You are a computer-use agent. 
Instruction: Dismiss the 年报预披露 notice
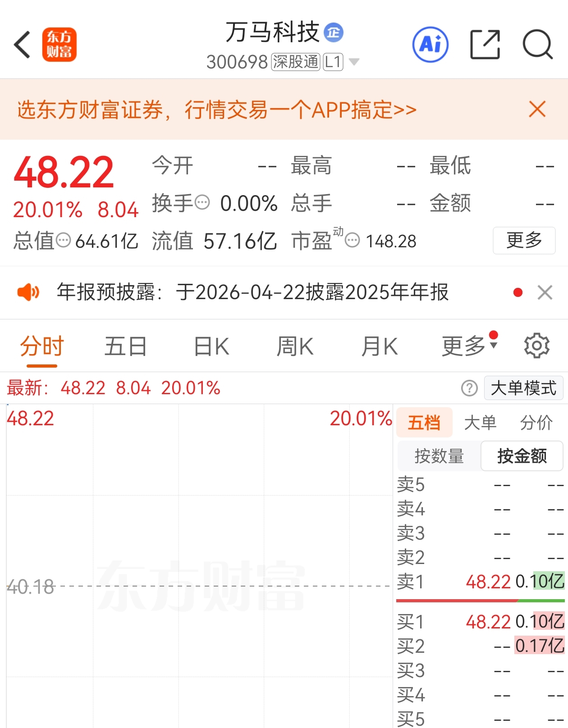tap(545, 292)
